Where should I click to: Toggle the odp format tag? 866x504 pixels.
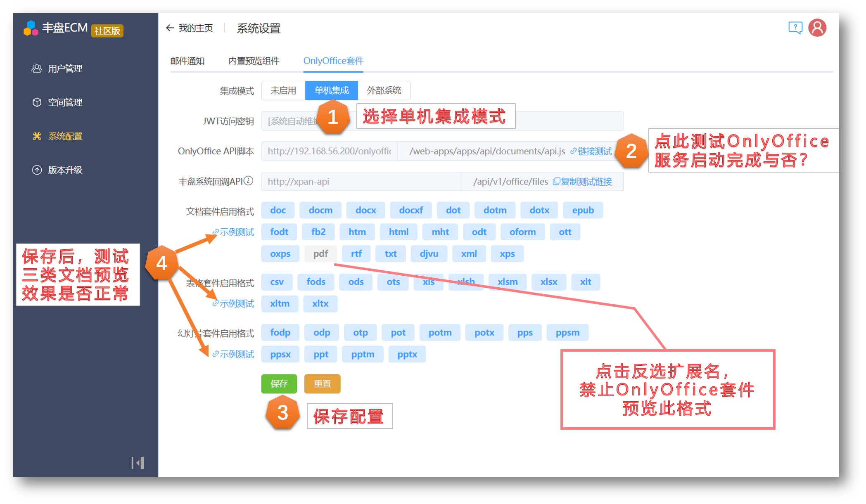[322, 333]
